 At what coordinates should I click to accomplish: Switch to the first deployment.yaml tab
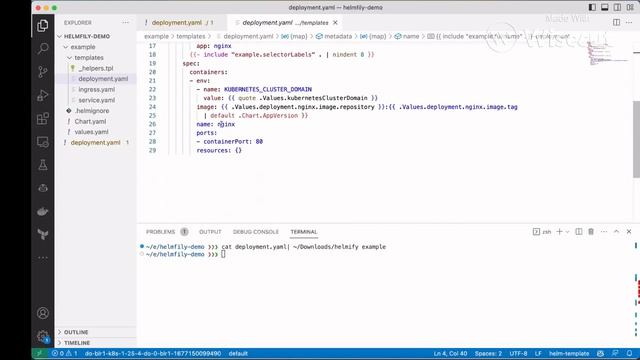pyautogui.click(x=181, y=23)
